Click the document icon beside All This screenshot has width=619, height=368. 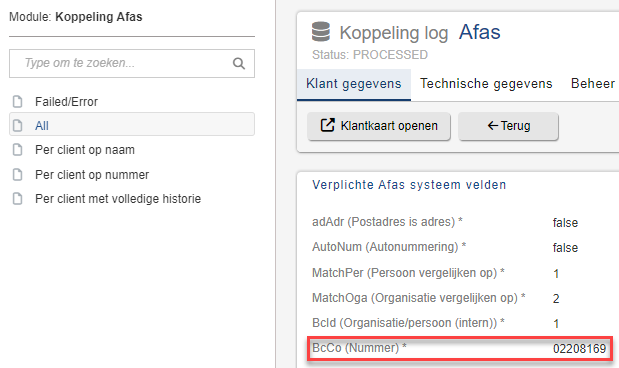(18, 126)
